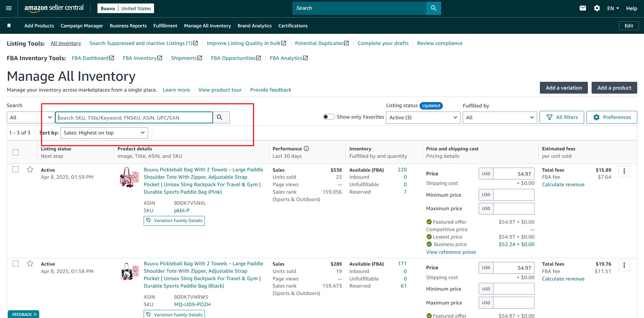
Task: Click the Pink bag price input field
Action: point(514,174)
